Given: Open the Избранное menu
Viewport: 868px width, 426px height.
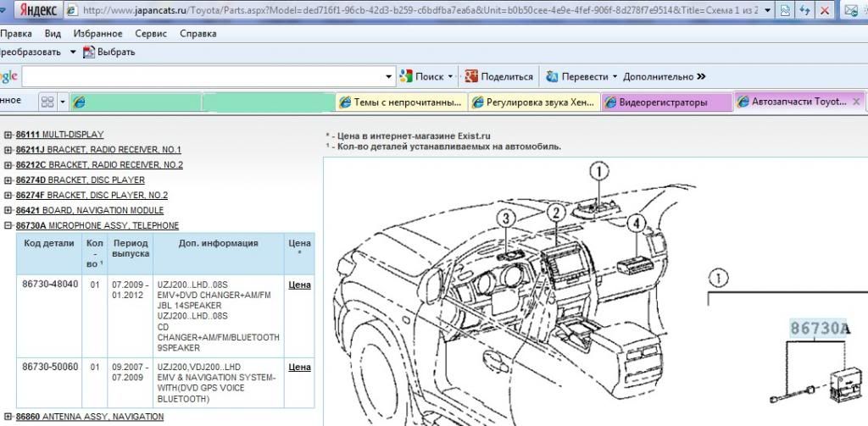Looking at the screenshot, I should pyautogui.click(x=97, y=34).
